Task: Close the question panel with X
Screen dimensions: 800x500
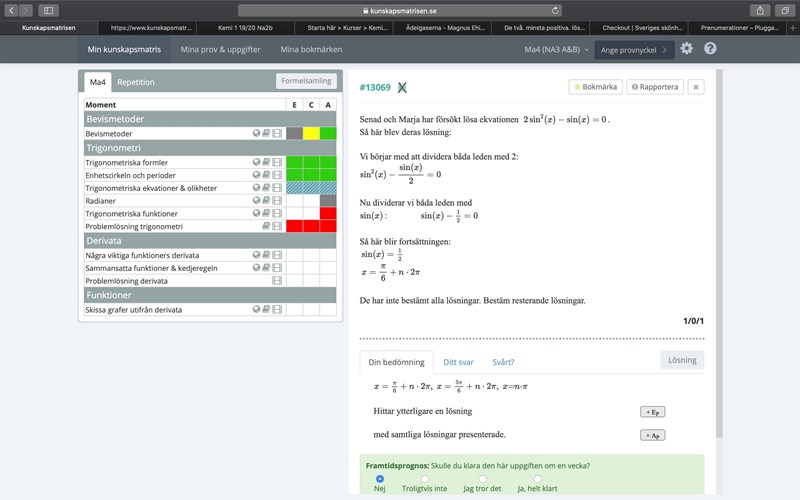Action: 696,87
